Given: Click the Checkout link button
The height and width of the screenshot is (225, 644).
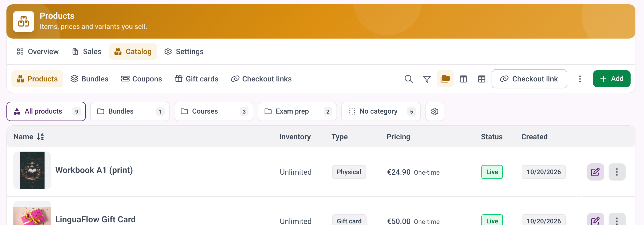Looking at the screenshot, I should coord(529,79).
